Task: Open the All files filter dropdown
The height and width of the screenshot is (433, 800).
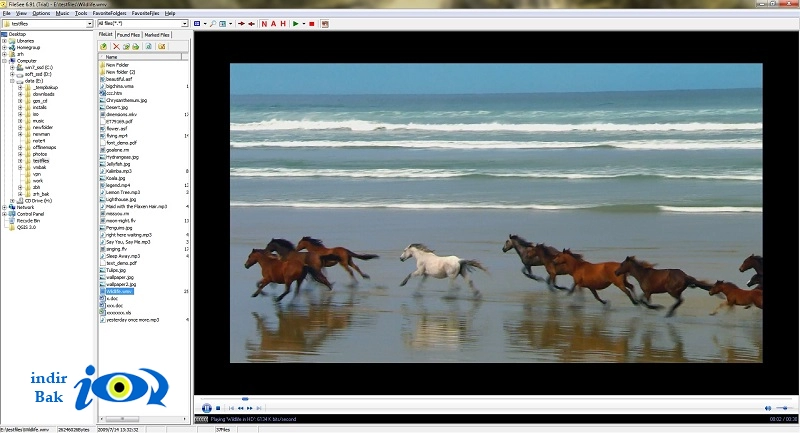Action: point(185,23)
